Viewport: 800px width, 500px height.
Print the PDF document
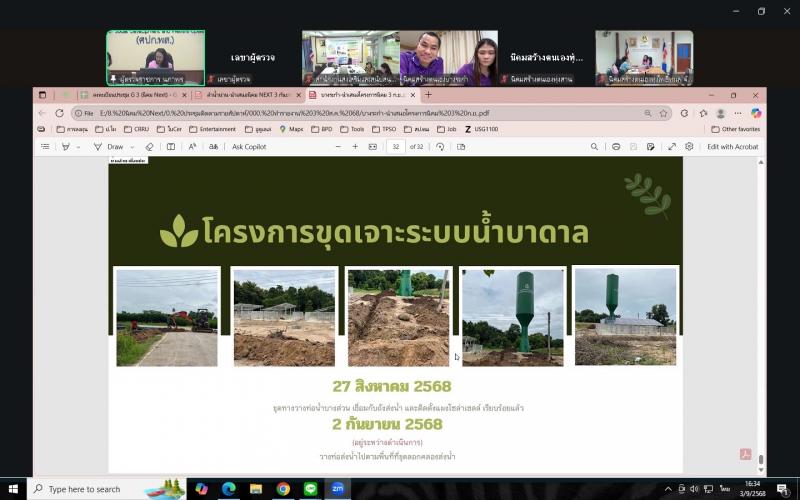616,147
